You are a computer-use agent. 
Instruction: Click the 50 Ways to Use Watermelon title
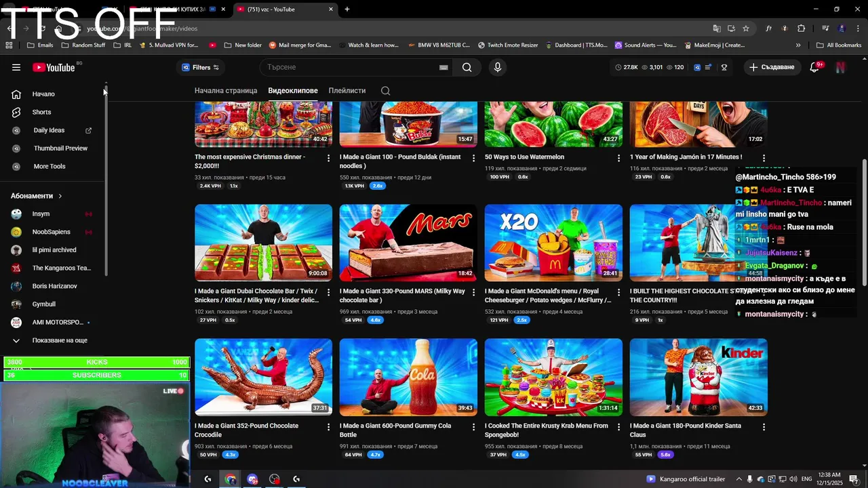pyautogui.click(x=524, y=157)
